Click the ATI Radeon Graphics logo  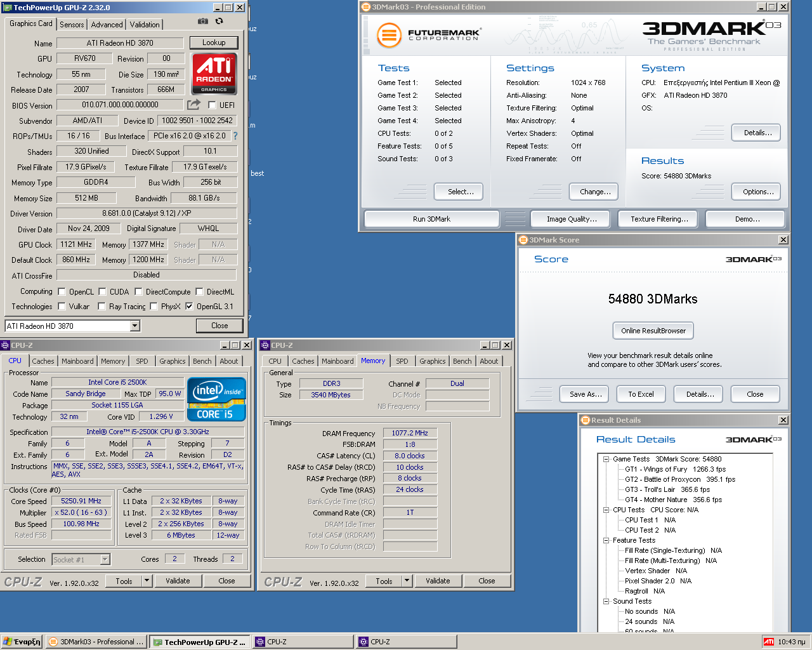pyautogui.click(x=214, y=74)
